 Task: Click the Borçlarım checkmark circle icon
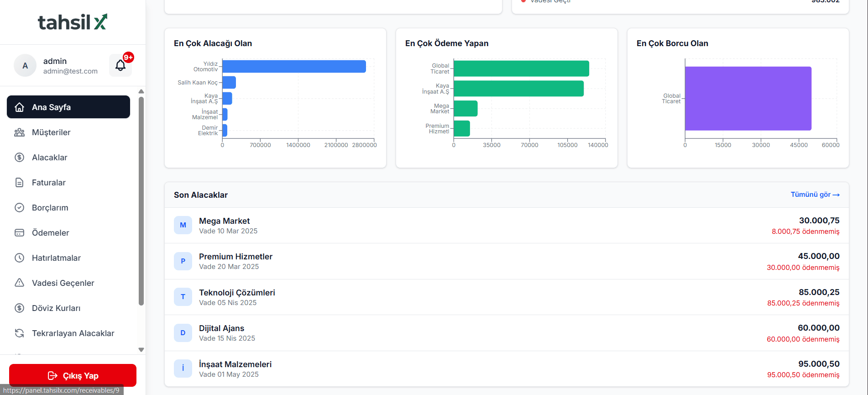tap(19, 208)
